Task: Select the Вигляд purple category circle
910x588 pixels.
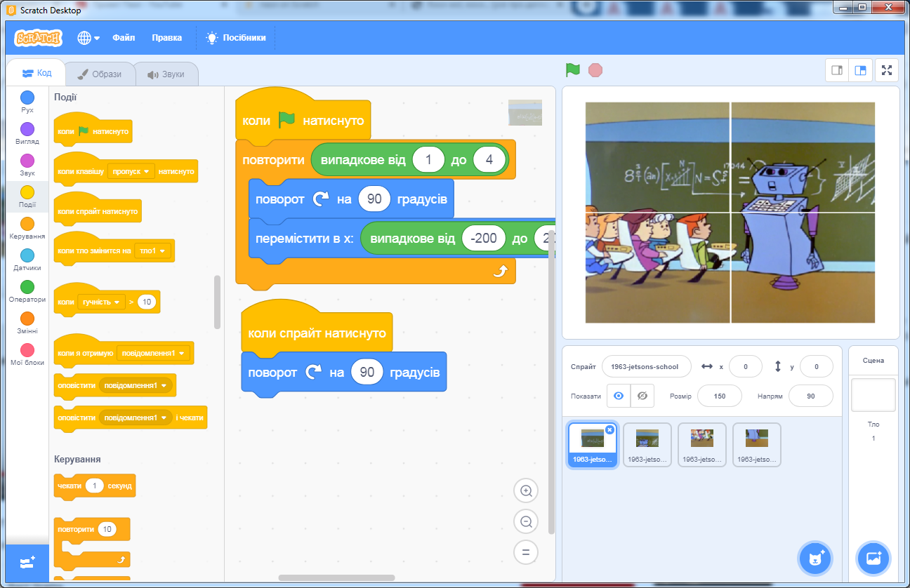Action: [27, 129]
